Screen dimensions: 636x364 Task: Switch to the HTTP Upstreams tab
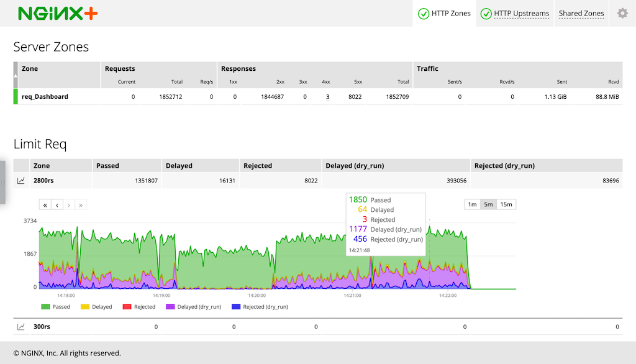click(x=521, y=14)
